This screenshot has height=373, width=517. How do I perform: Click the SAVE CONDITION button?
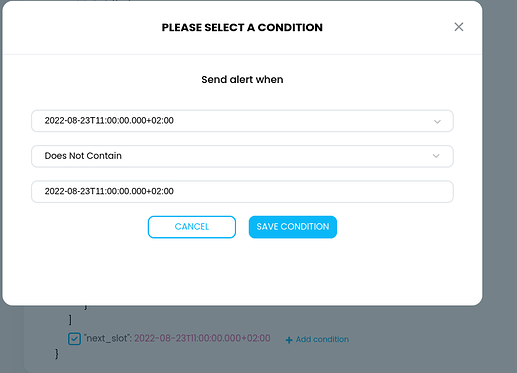293,227
